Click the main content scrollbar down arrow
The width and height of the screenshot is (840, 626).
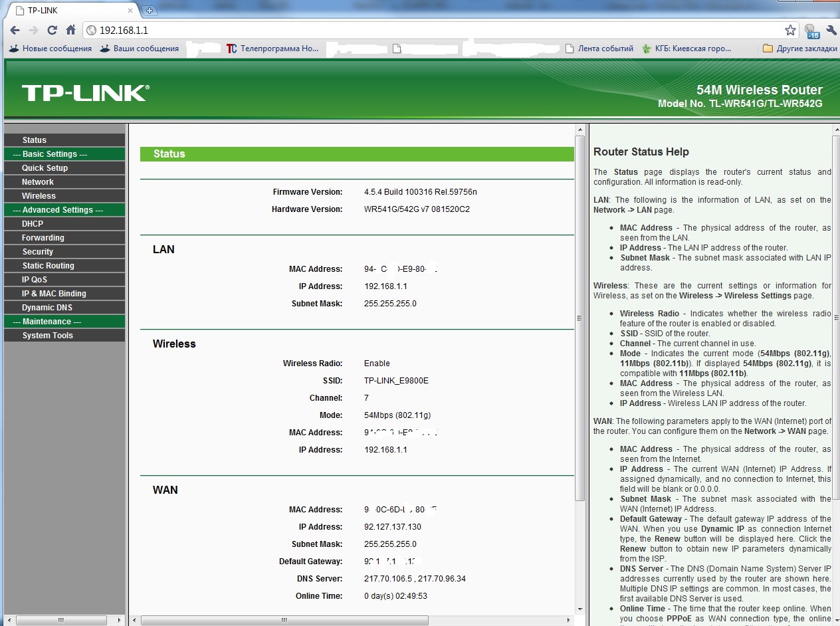579,609
